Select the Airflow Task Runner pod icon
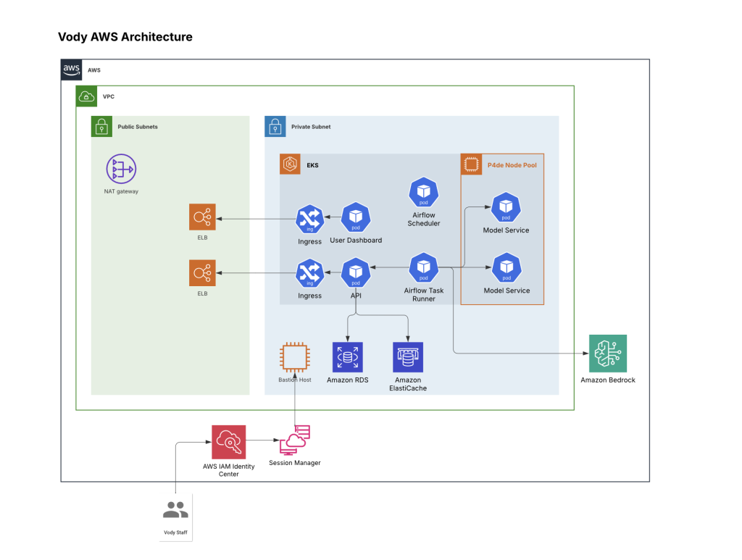Viewport: 742px width, 560px height. click(423, 267)
